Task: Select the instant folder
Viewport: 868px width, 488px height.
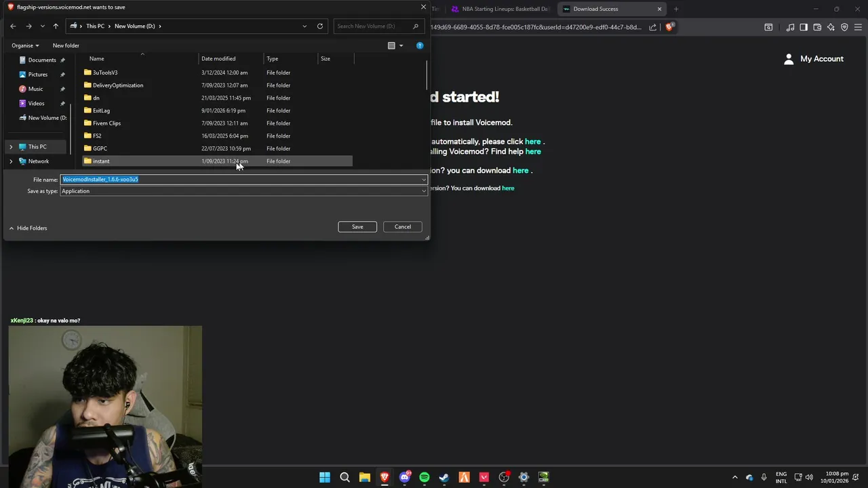Action: (x=217, y=161)
